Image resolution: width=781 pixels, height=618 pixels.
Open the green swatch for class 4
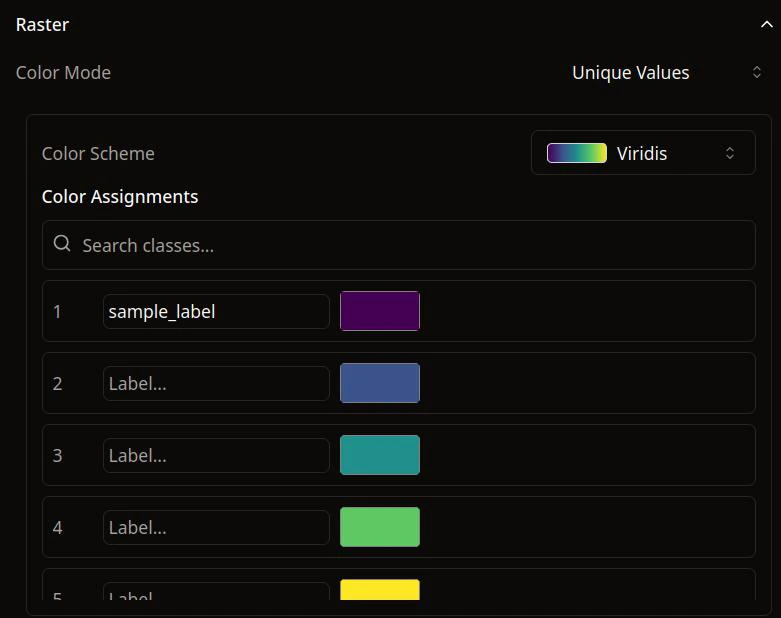coord(380,527)
